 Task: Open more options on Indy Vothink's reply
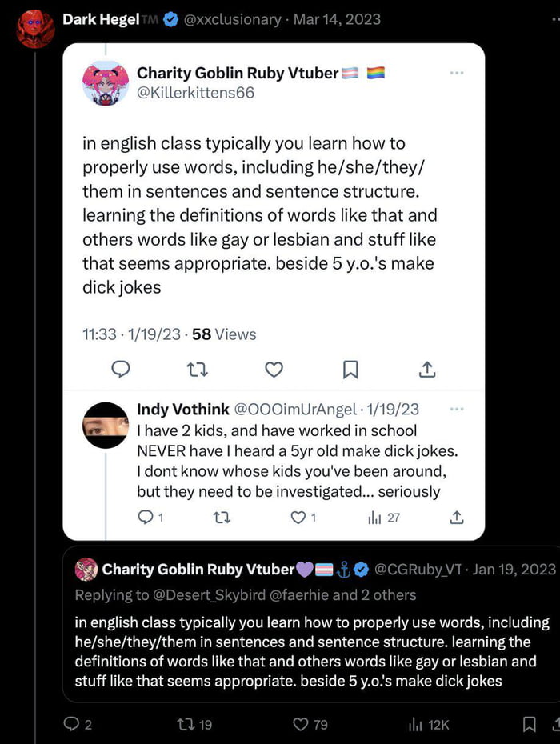(457, 409)
